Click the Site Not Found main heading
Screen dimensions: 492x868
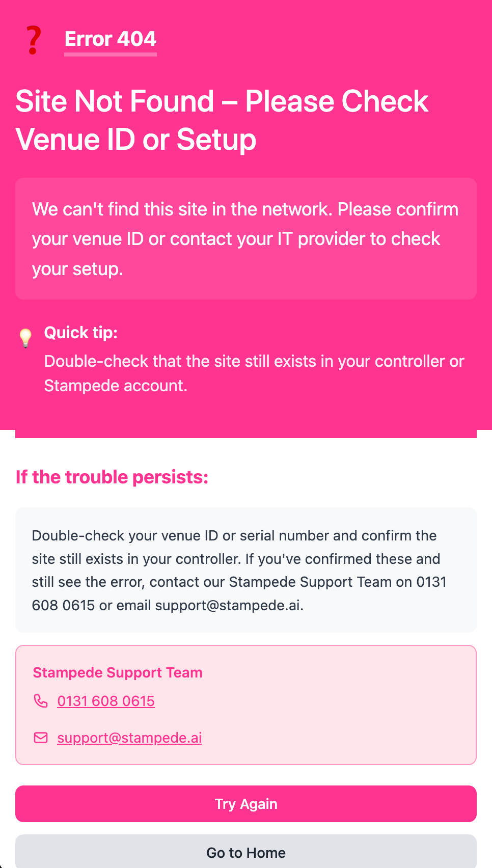click(222, 101)
